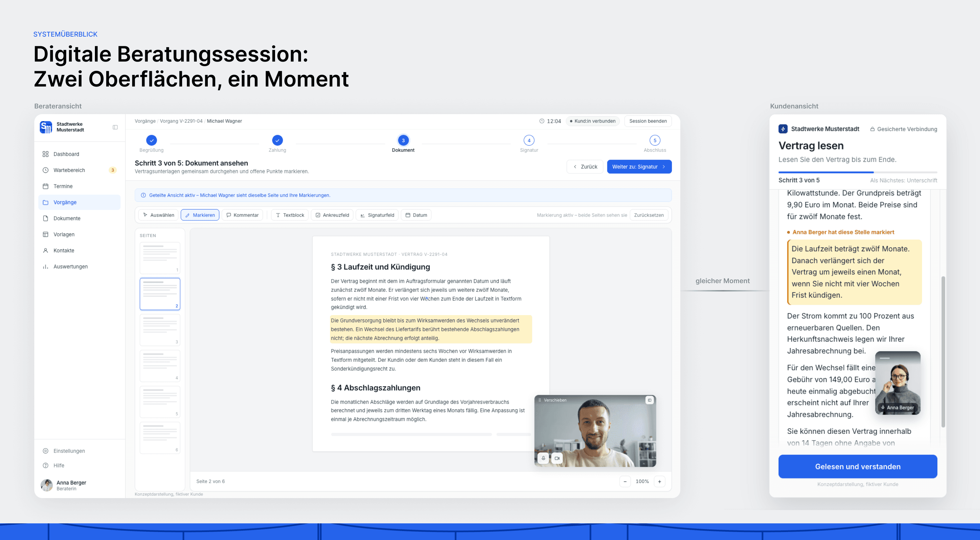Choose the Kommentar tool

242,215
